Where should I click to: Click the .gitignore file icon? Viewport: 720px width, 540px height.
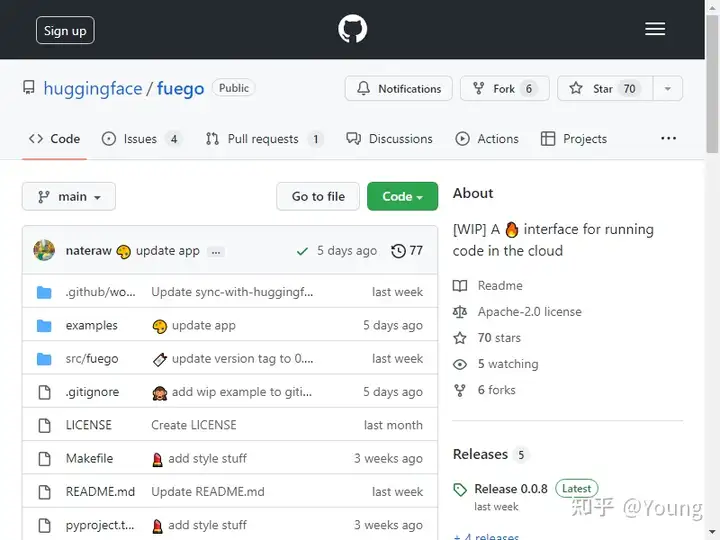[x=45, y=392]
